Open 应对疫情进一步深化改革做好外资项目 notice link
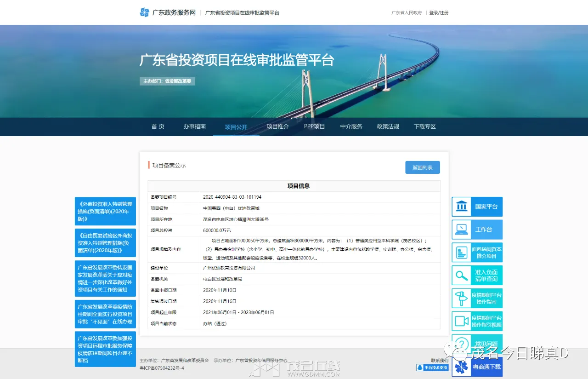The image size is (588, 379). pos(105,279)
